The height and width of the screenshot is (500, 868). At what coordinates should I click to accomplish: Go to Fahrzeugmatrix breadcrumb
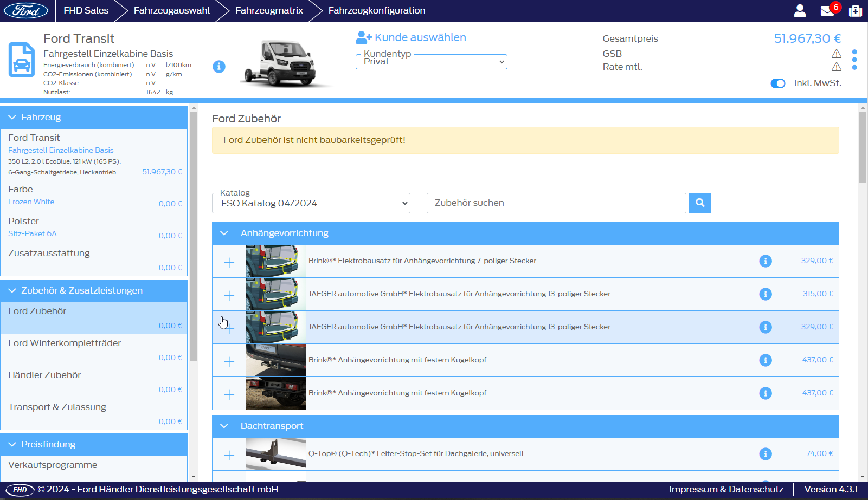tap(269, 10)
